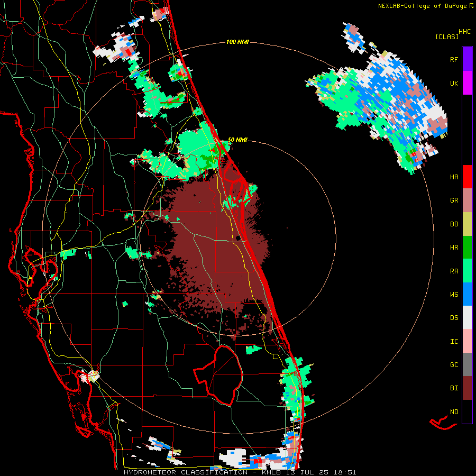Click the HA legend label

[x=454, y=177]
